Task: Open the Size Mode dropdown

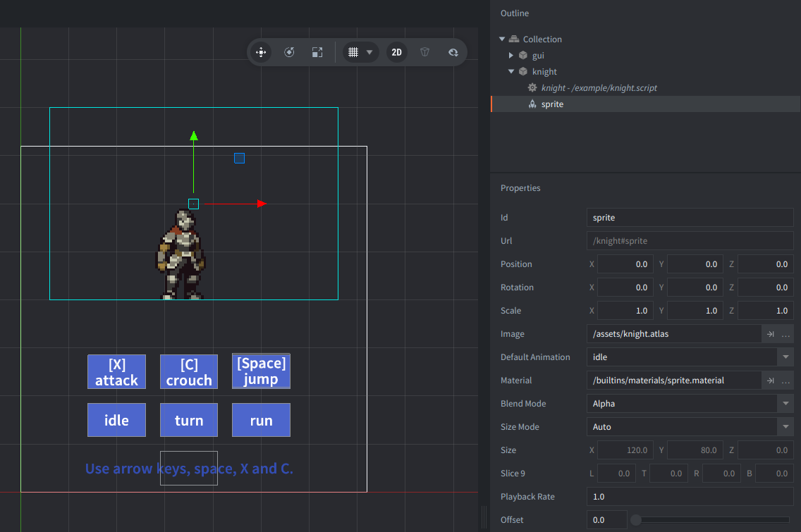Action: [x=785, y=427]
